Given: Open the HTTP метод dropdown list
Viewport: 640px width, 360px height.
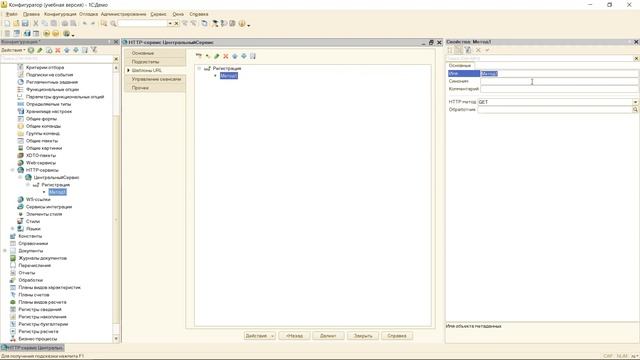Looking at the screenshot, I should click(x=635, y=102).
